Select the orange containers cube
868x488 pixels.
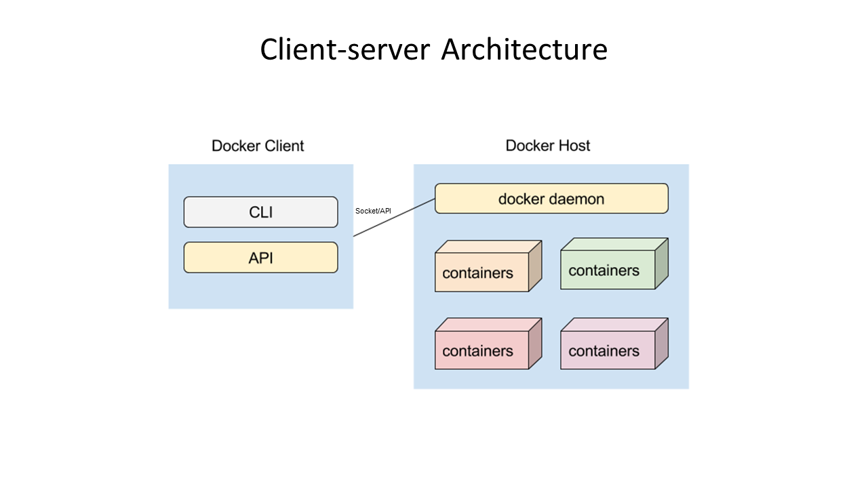pyautogui.click(x=488, y=266)
